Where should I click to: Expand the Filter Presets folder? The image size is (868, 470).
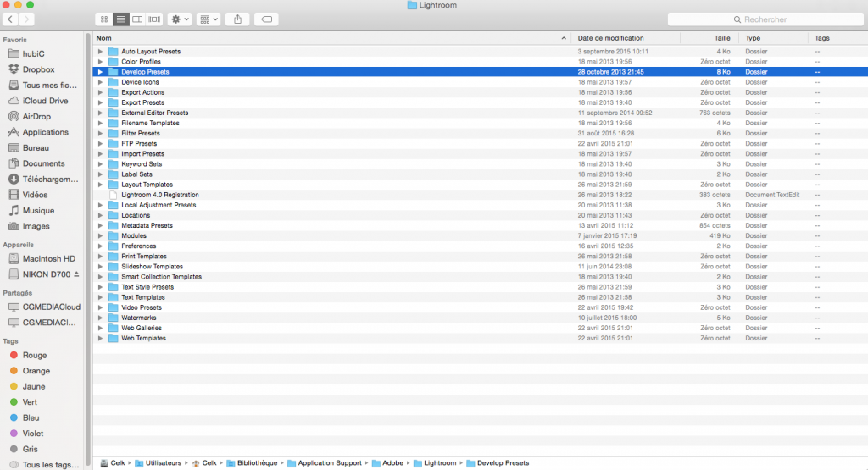100,133
